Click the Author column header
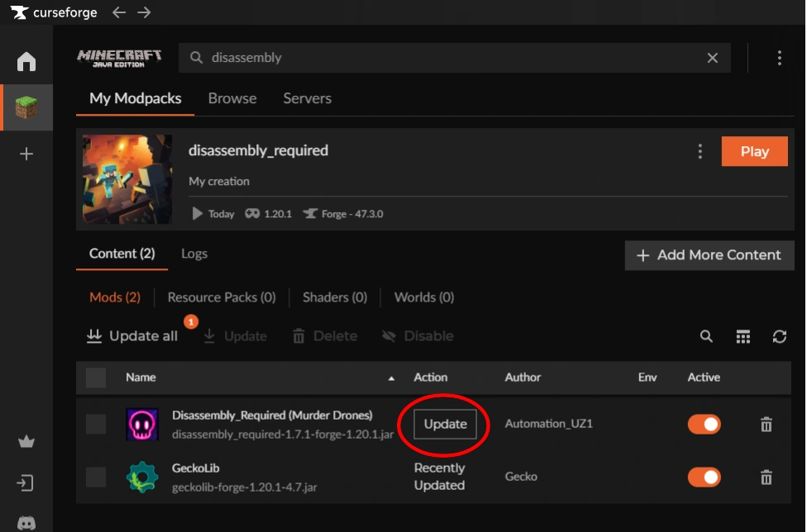This screenshot has width=807, height=532. [x=523, y=378]
